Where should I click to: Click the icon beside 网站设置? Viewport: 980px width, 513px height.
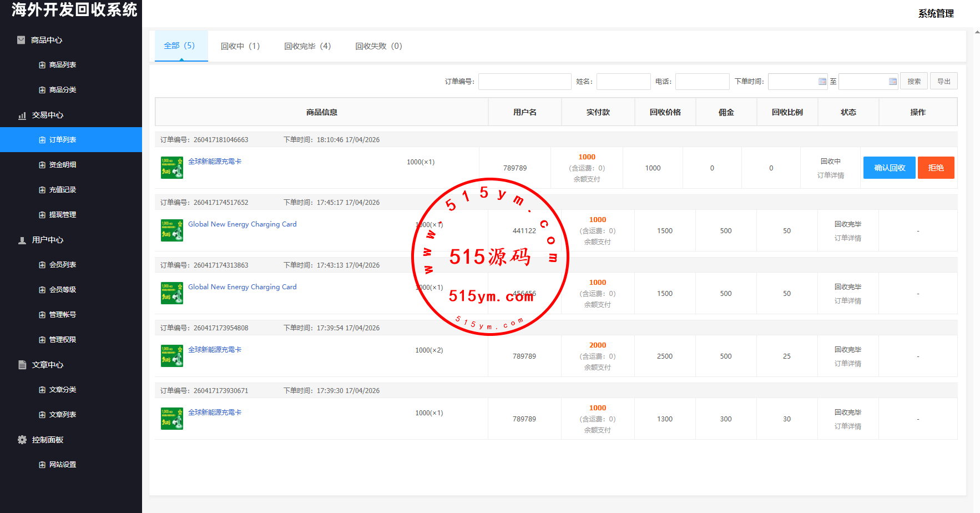(42, 465)
